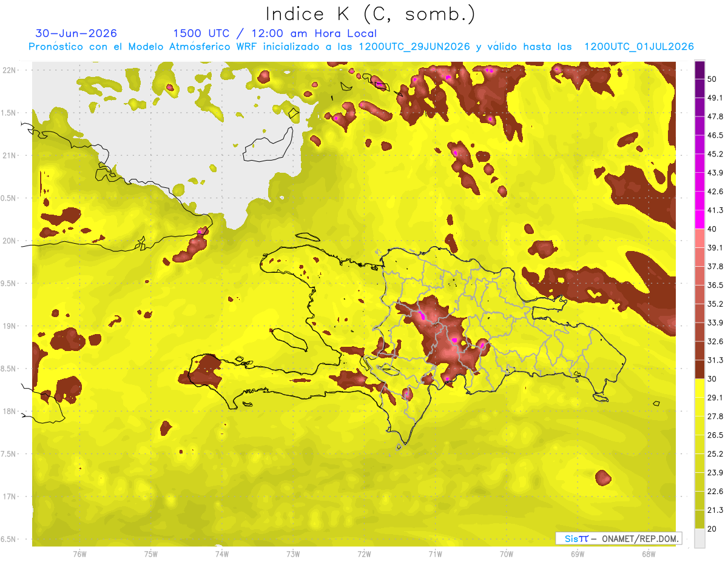The image size is (728, 562).
Task: Click the '71W' longitude label
Action: [x=435, y=554]
